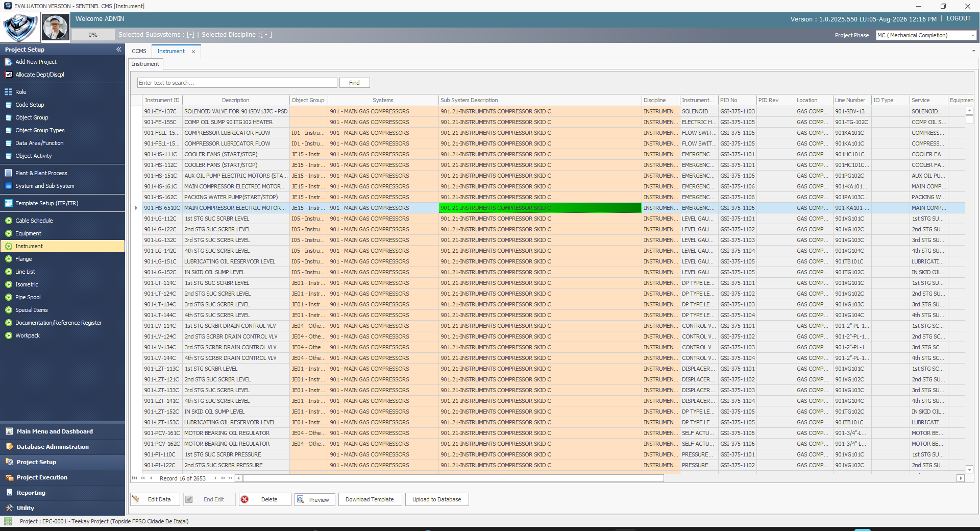980x531 pixels.
Task: Open the Line List icon
Action: [9, 272]
